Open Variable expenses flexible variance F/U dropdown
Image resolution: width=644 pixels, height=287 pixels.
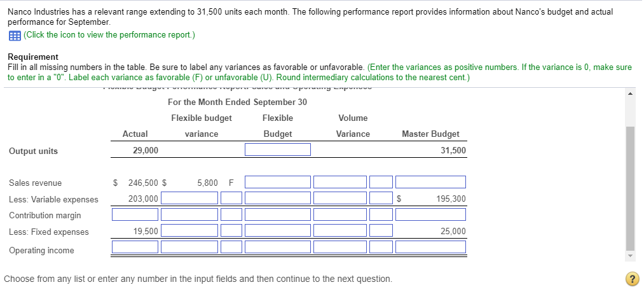tap(231, 198)
